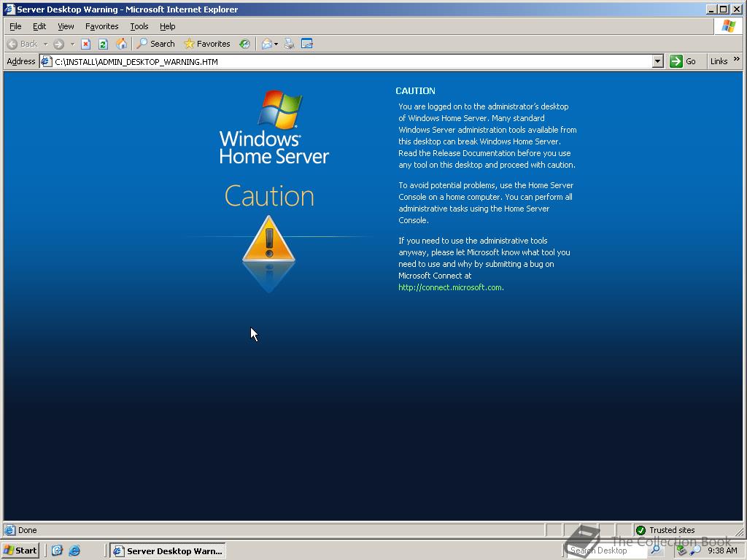This screenshot has width=747, height=560.
Task: Click the Done status text
Action: point(27,530)
